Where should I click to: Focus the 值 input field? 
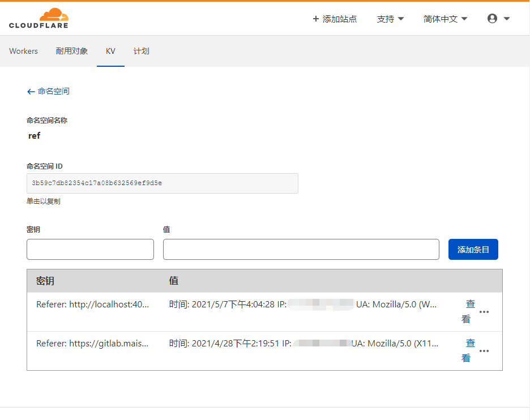[x=301, y=250]
